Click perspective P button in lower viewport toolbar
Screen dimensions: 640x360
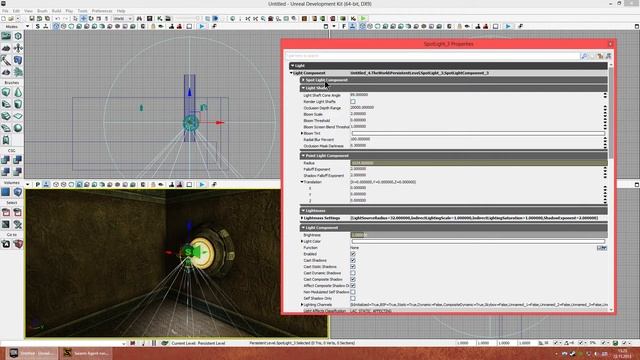point(38,184)
